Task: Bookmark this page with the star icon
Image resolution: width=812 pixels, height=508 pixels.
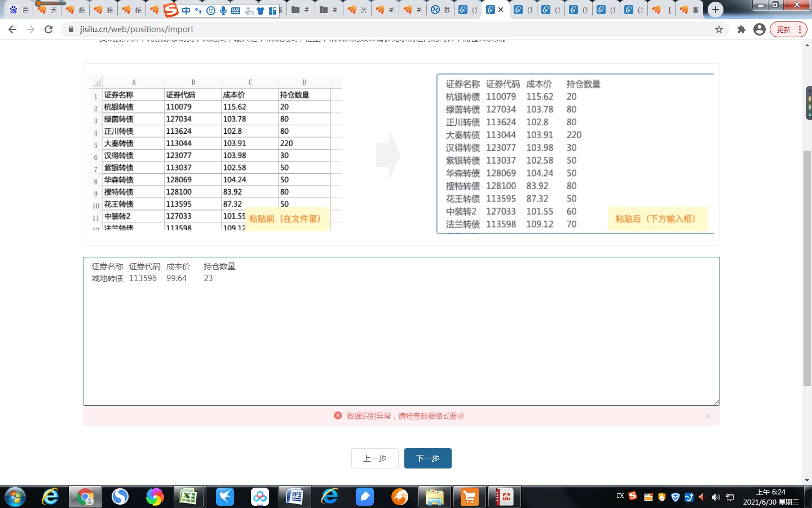Action: [719, 29]
